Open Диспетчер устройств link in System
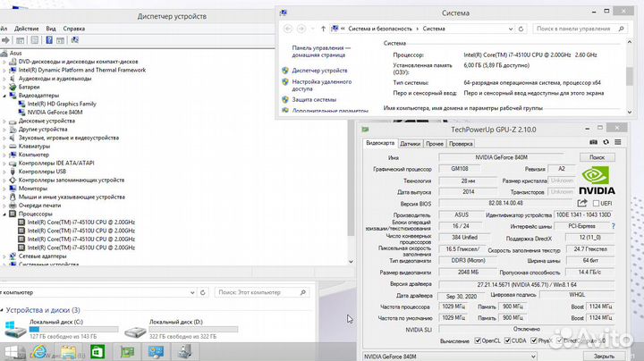644x361 pixels. click(x=319, y=71)
